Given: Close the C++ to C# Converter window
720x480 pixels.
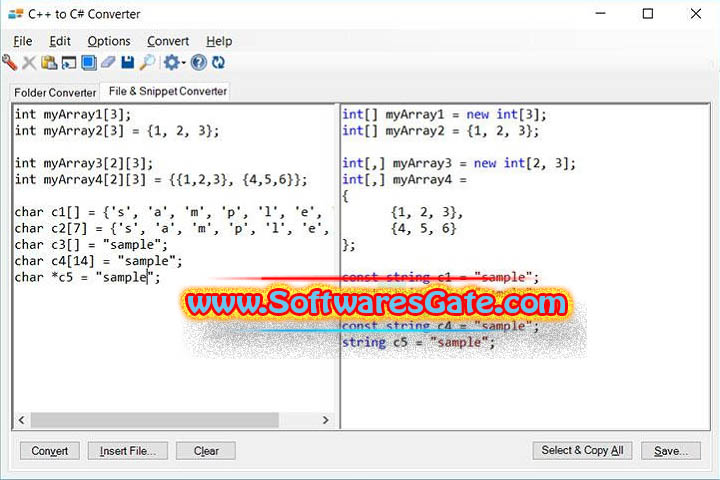Looking at the screenshot, I should [x=695, y=14].
